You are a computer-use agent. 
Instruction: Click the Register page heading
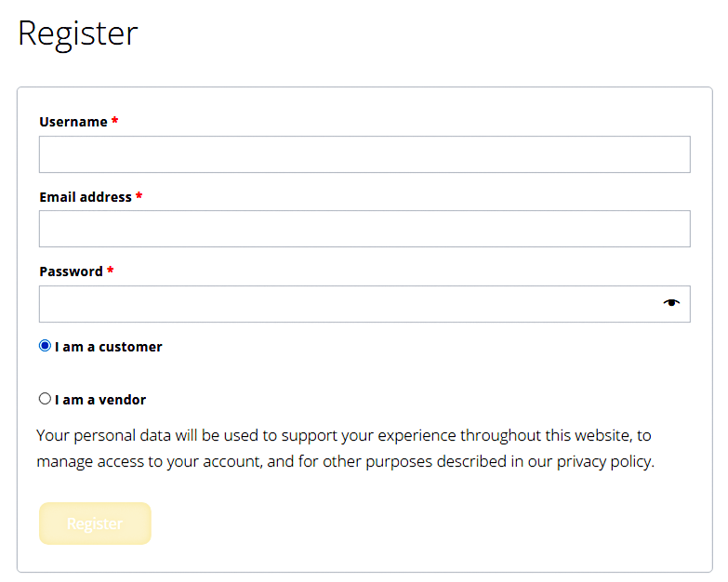(78, 33)
